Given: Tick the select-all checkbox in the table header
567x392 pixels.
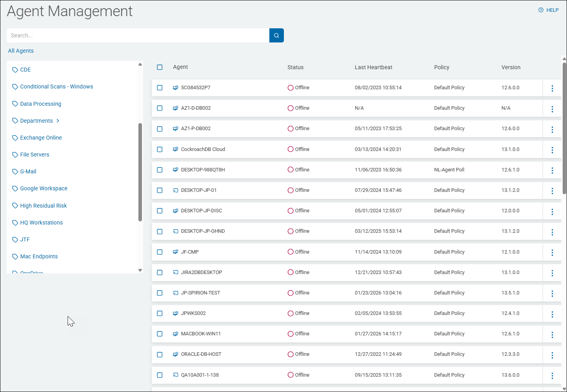Looking at the screenshot, I should pyautogui.click(x=160, y=67).
